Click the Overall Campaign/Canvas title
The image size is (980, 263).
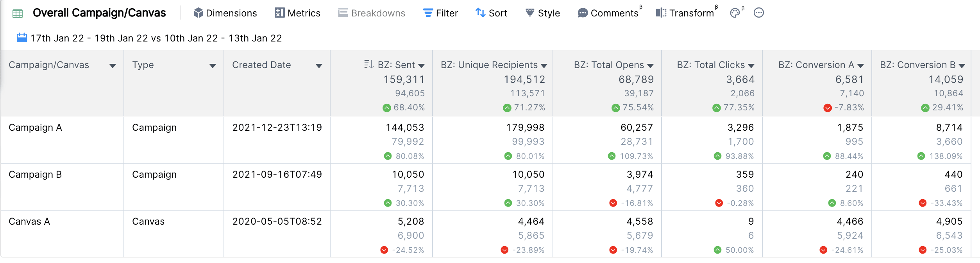point(99,13)
